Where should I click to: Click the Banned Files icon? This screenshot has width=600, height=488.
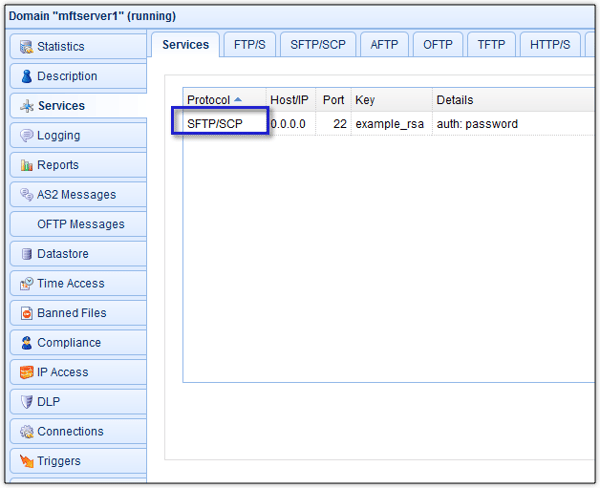(26, 313)
